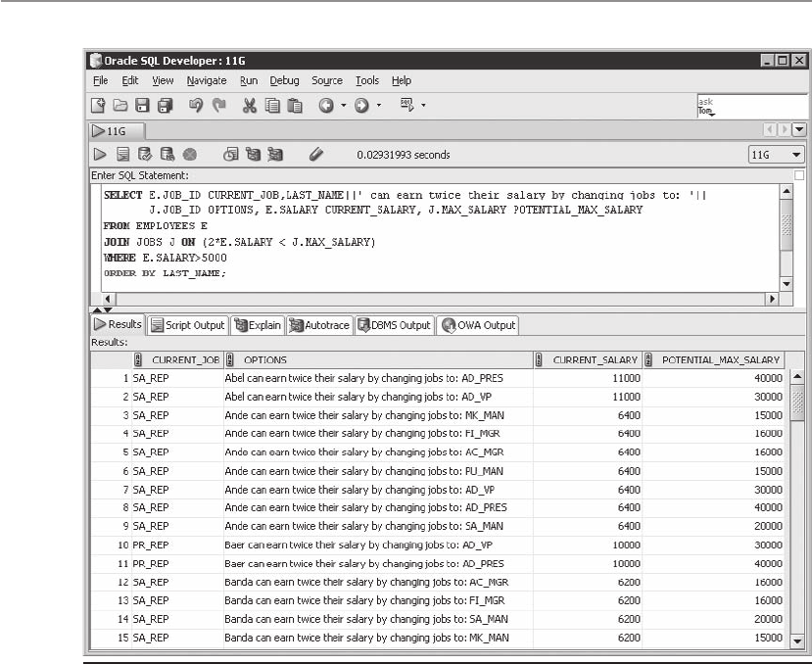Image resolution: width=812 pixels, height=664 pixels.
Task: Switch to the Results tab
Action: (x=118, y=324)
